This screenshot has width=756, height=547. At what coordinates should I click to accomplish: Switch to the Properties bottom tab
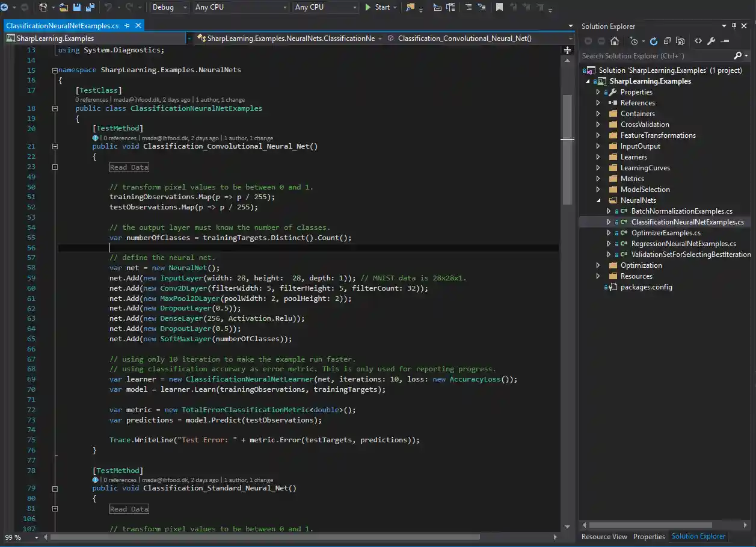coord(649,536)
